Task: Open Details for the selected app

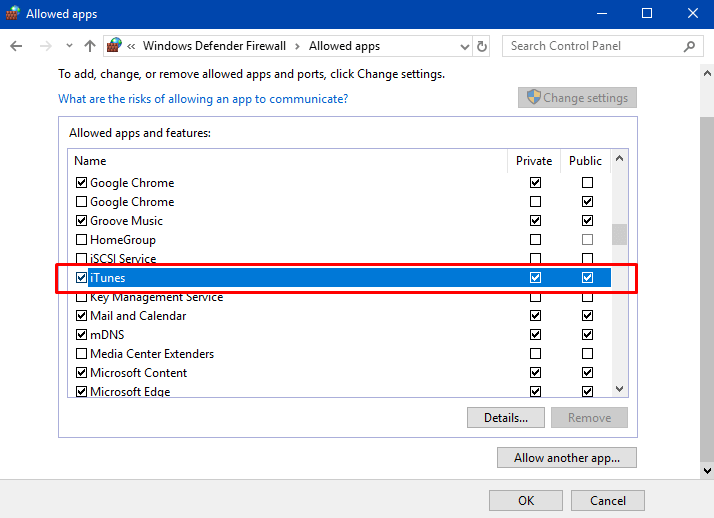Action: (x=506, y=417)
